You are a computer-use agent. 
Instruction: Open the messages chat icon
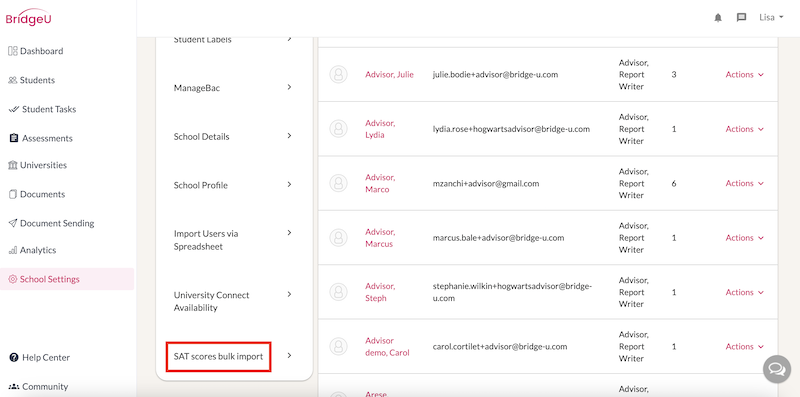click(x=741, y=18)
